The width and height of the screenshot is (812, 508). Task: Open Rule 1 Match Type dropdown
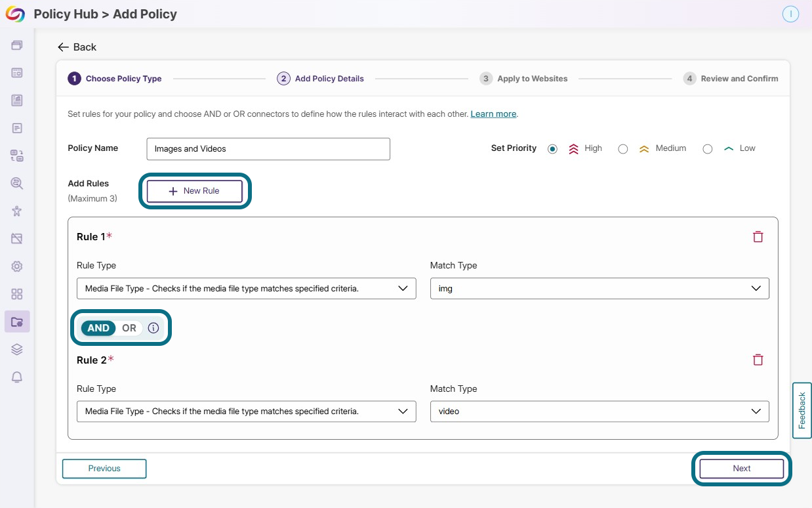click(599, 289)
